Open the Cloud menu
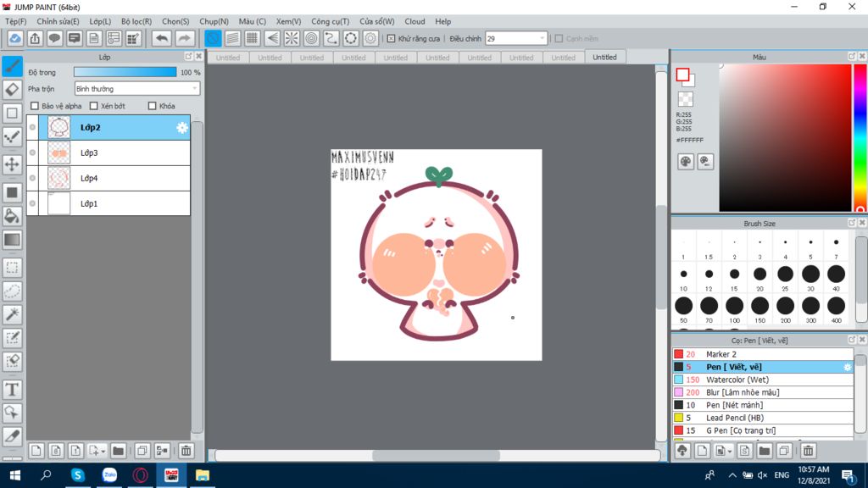Viewport: 868px width, 488px height. (x=415, y=21)
